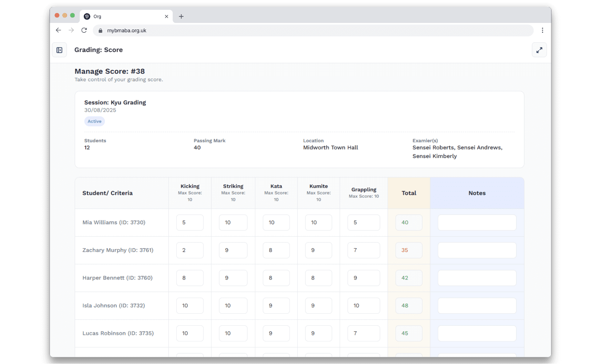This screenshot has height=364, width=601.
Task: Click Location Midworth Town Hall text
Action: tap(330, 147)
